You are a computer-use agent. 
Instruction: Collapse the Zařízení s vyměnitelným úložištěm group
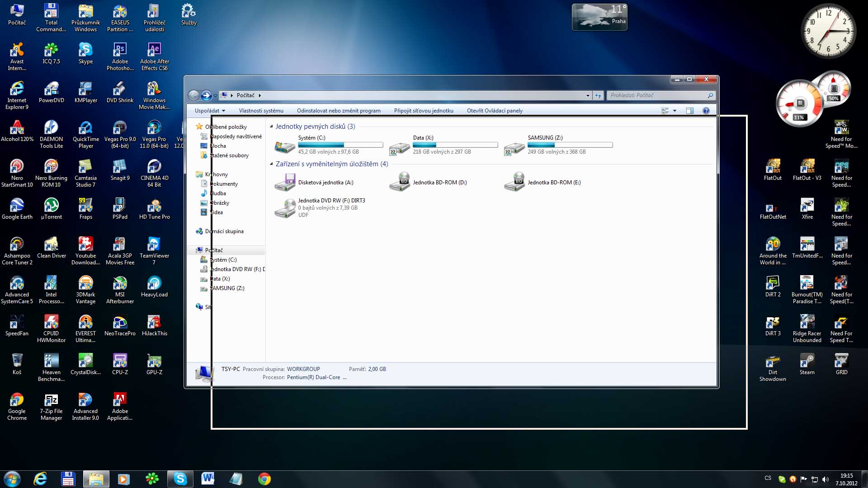coord(271,164)
